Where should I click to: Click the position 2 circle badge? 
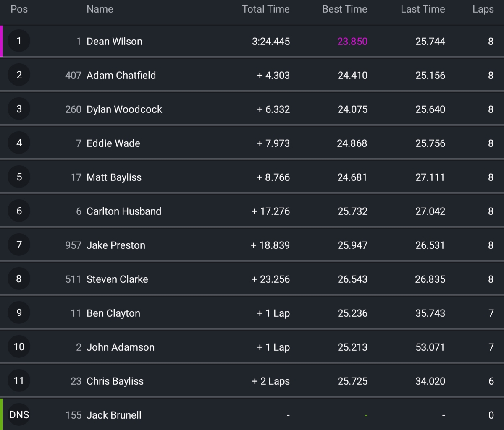click(19, 75)
